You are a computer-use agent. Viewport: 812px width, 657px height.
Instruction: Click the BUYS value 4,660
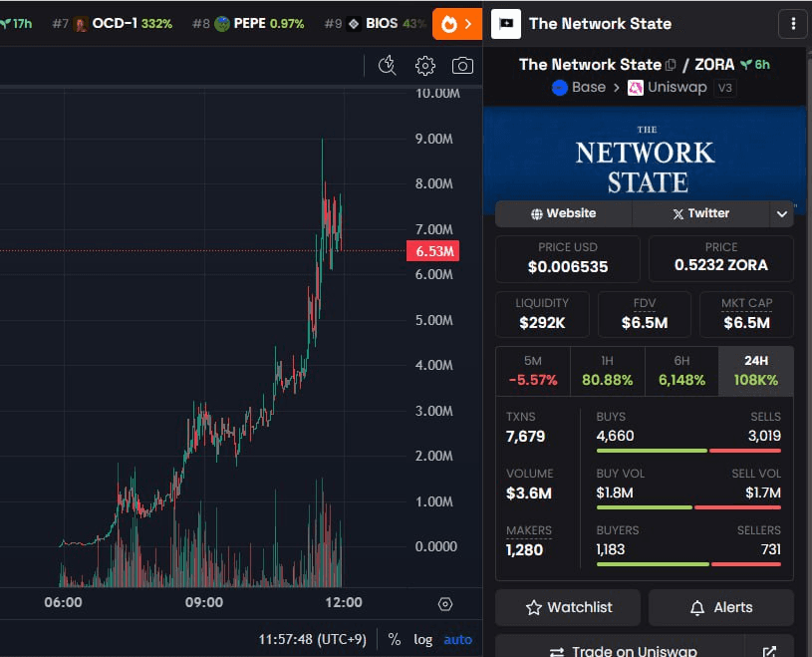click(x=615, y=436)
